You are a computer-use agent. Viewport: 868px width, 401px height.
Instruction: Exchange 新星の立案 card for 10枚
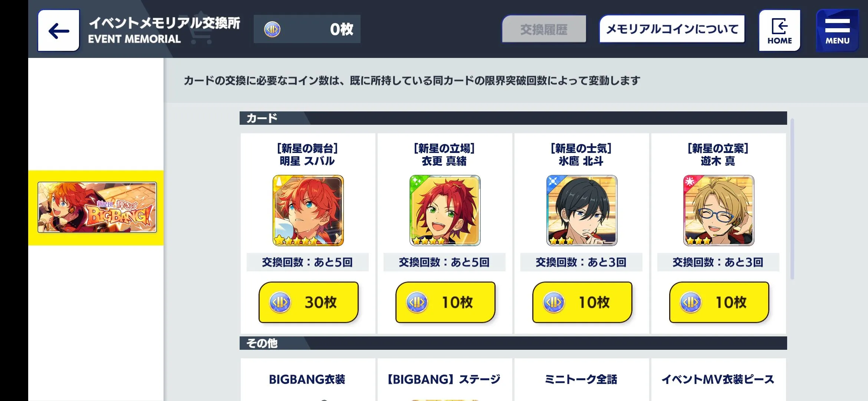coord(719,302)
